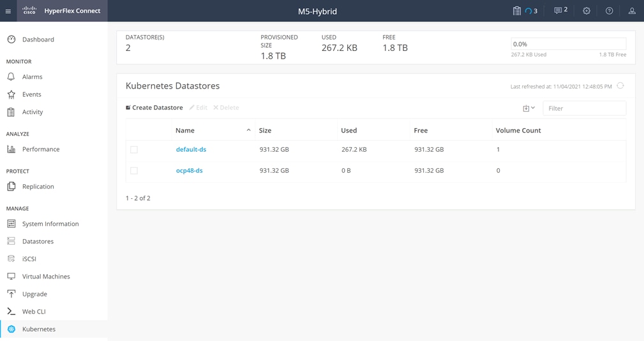
Task: Open the ocp48-ds datastore link
Action: (190, 170)
